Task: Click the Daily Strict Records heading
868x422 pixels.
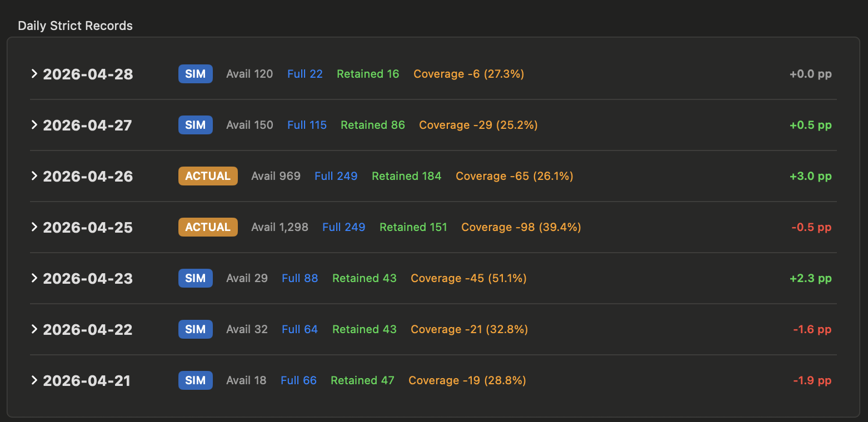Action: [x=75, y=26]
